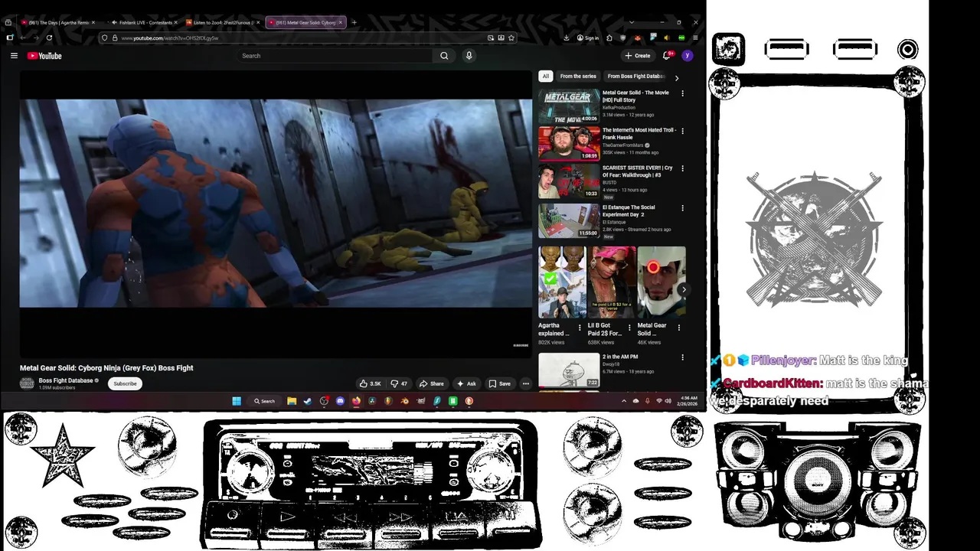This screenshot has height=551, width=980.
Task: Start voice search with the microphone icon
Action: [469, 56]
